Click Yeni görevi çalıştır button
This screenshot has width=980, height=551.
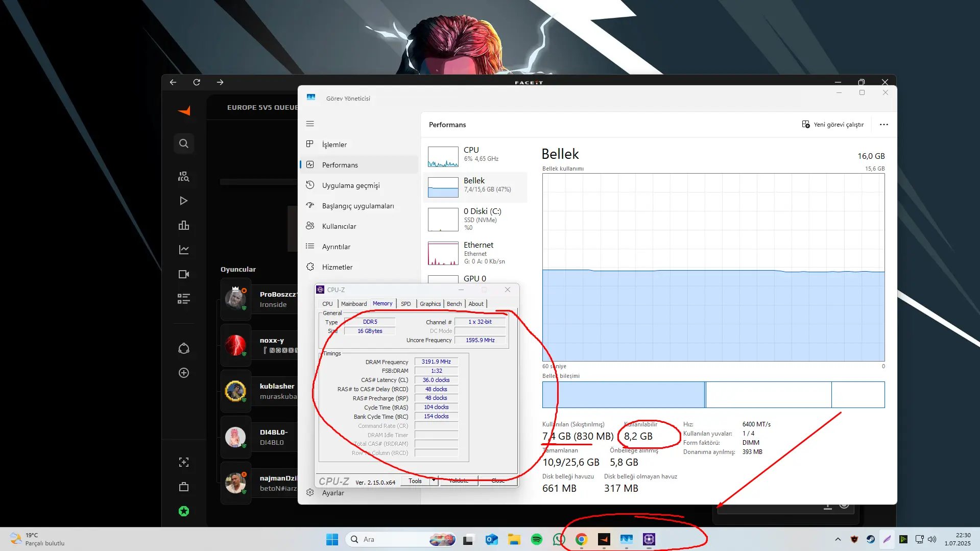click(833, 125)
